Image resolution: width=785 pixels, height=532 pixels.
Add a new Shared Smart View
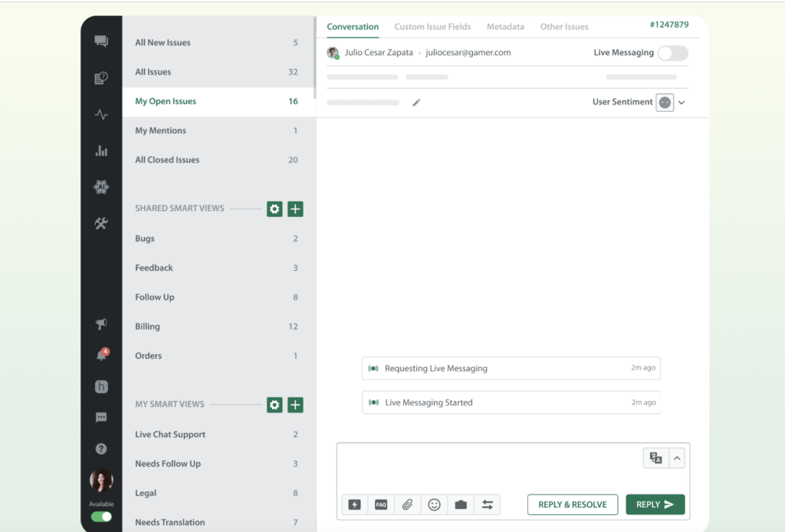pyautogui.click(x=295, y=209)
